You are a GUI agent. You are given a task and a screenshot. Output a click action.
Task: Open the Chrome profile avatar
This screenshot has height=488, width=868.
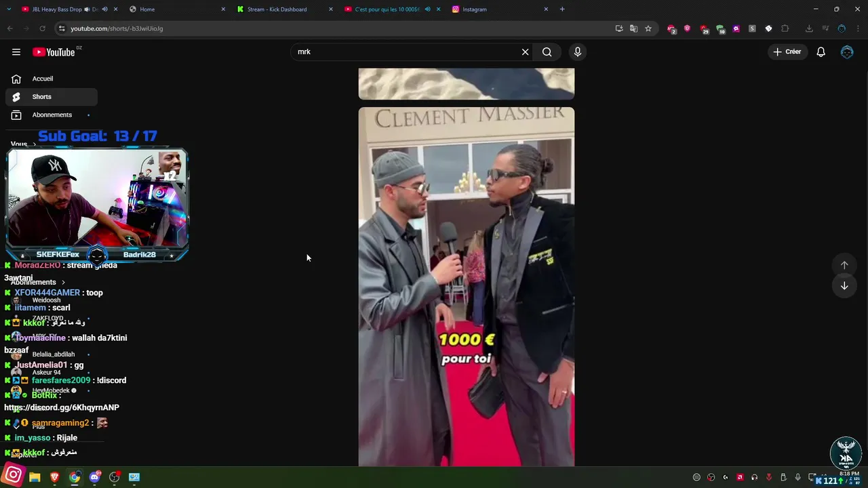coord(842,28)
